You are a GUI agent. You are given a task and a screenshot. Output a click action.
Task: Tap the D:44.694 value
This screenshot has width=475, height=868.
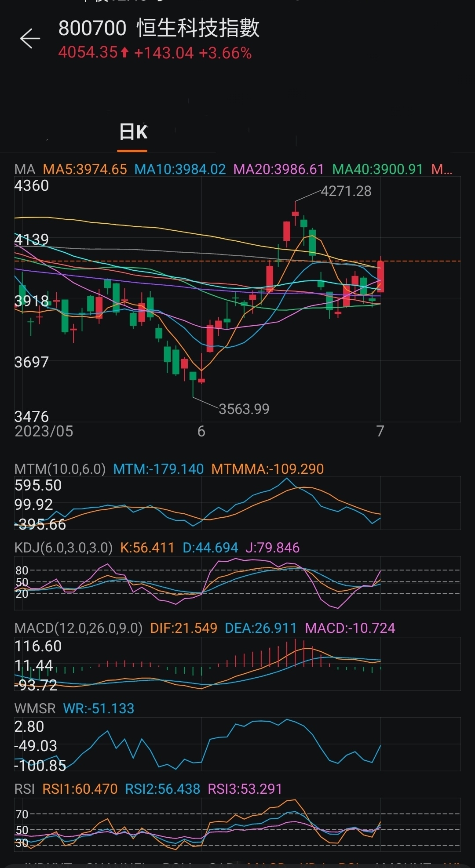[x=210, y=548]
